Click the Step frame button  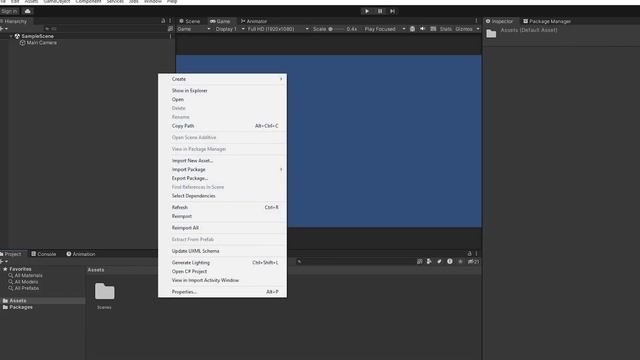[x=392, y=11]
